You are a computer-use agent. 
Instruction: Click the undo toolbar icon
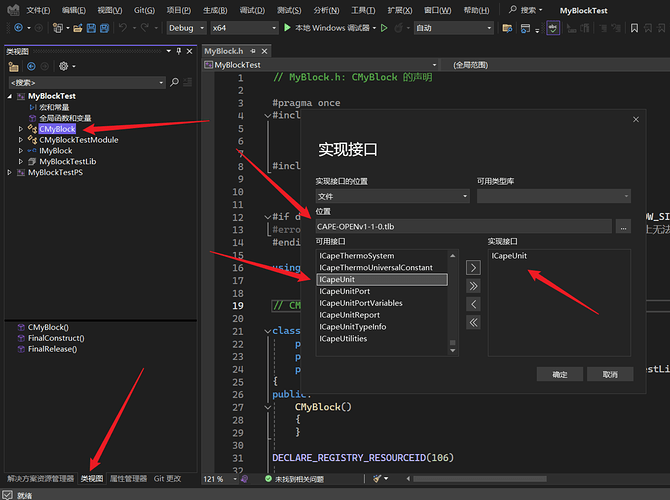point(123,28)
